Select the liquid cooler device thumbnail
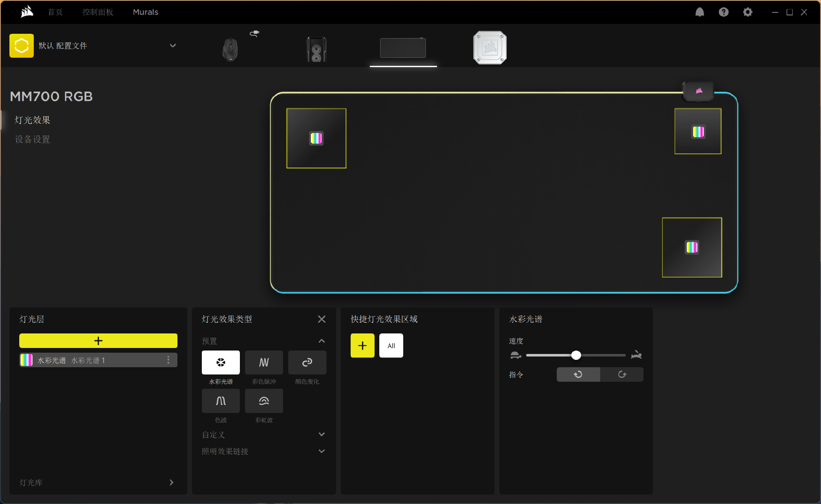 tap(490, 47)
